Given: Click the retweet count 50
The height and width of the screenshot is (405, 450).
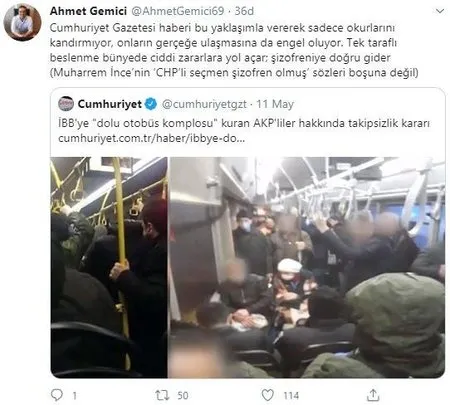Looking at the screenshot, I should pyautogui.click(x=183, y=395).
